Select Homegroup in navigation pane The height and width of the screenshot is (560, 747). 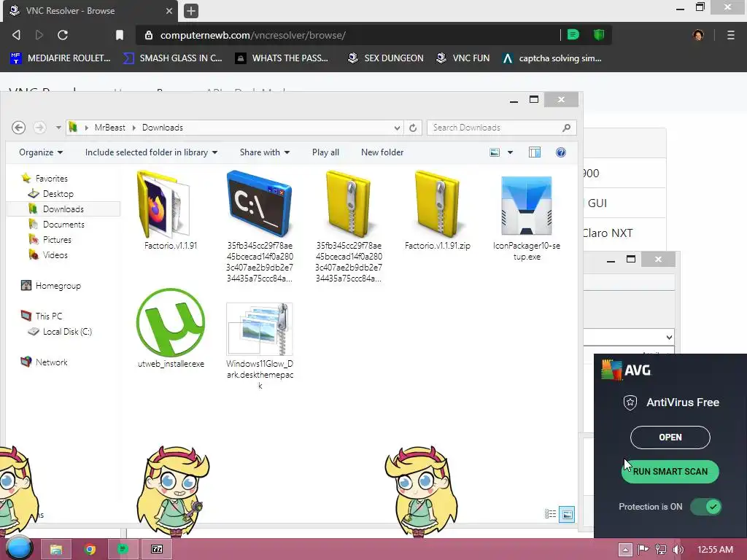58,286
